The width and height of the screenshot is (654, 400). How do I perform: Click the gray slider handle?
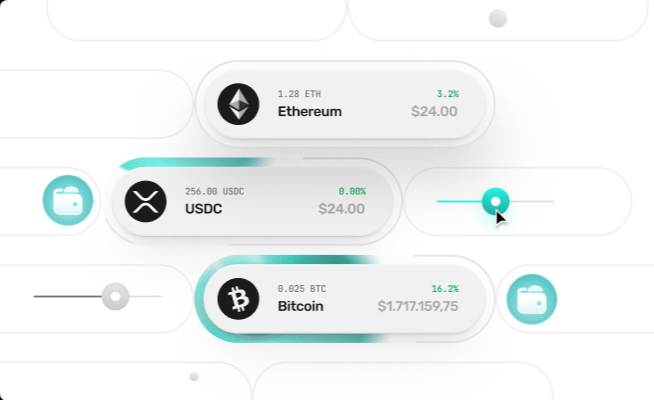coord(116,296)
